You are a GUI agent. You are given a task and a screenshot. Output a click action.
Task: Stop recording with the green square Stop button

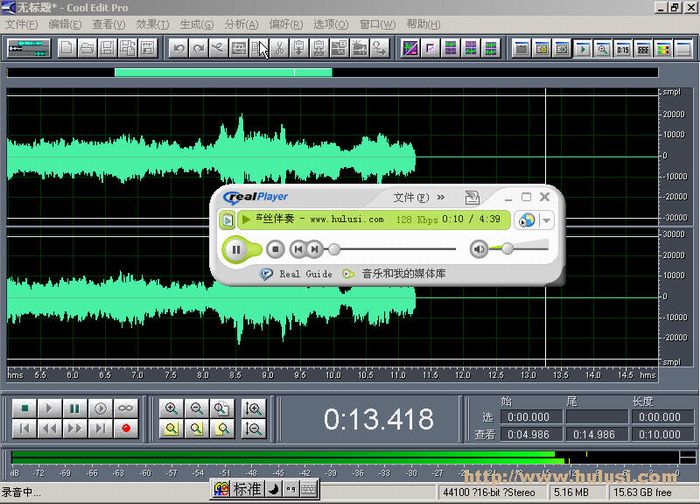coord(25,408)
